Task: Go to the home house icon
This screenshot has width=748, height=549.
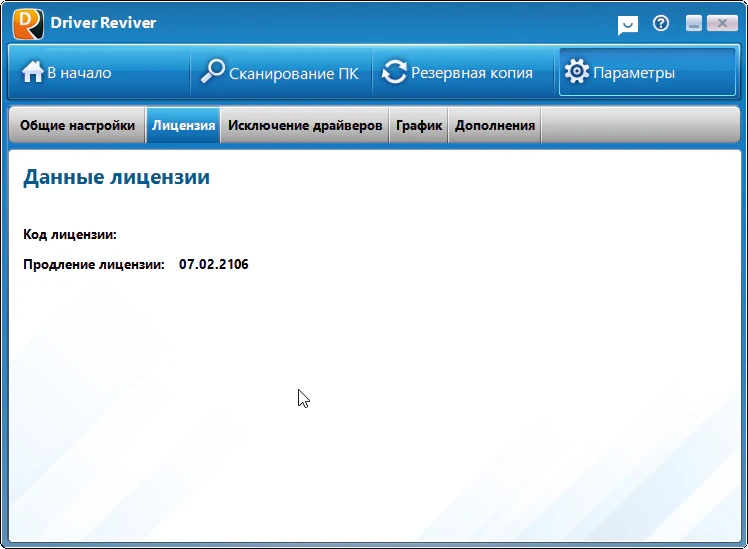Action: pos(32,72)
